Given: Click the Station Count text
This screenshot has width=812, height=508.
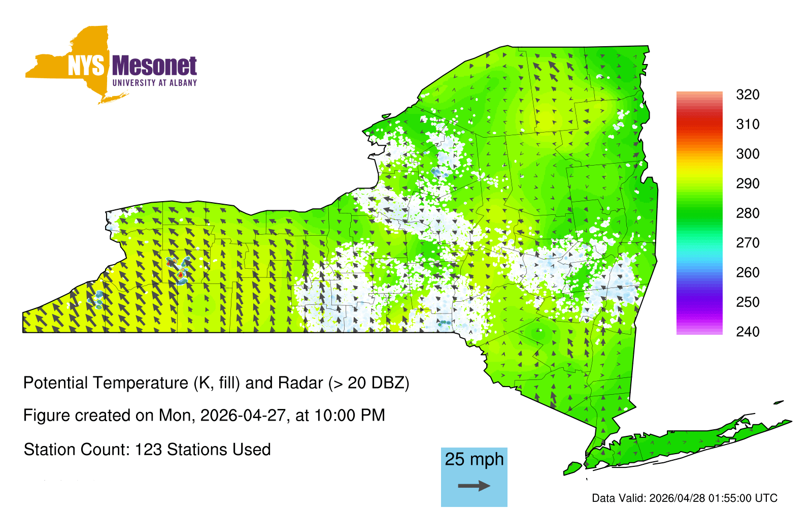Looking at the screenshot, I should tap(147, 450).
